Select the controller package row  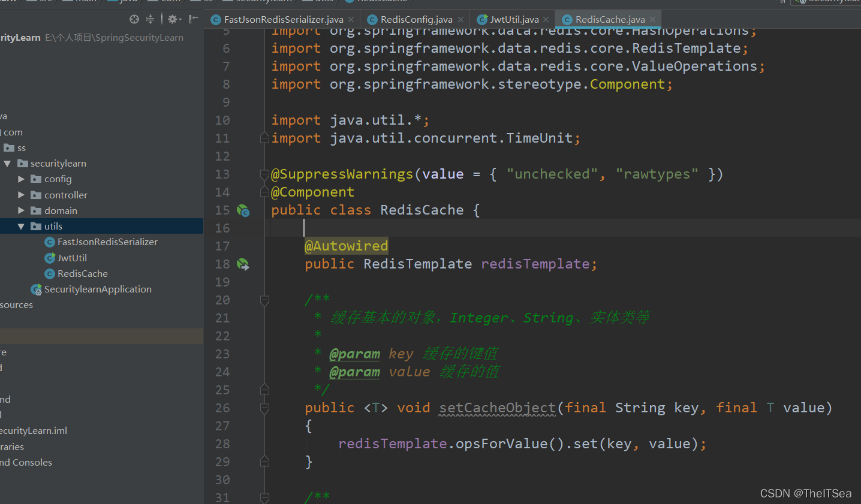coord(101,195)
